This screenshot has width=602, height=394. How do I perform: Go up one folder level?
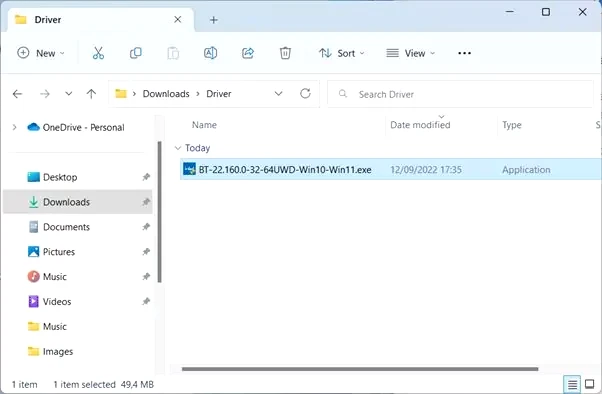click(x=91, y=94)
